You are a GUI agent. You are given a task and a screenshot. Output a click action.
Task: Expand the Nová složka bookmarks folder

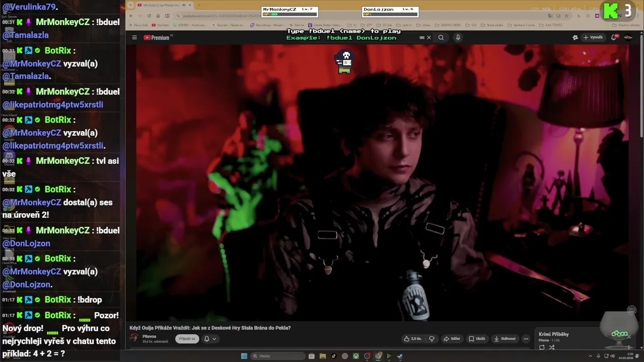(x=492, y=25)
